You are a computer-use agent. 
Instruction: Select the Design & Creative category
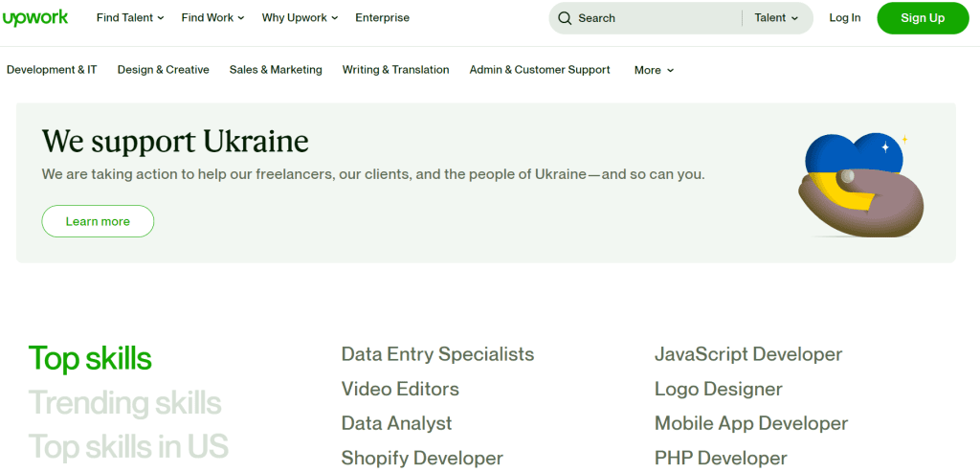(163, 70)
